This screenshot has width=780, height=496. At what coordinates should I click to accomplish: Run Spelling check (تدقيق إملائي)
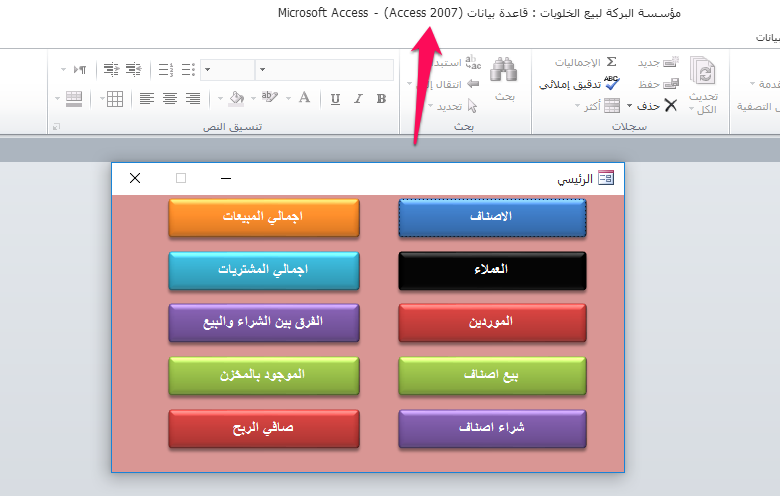tap(580, 84)
